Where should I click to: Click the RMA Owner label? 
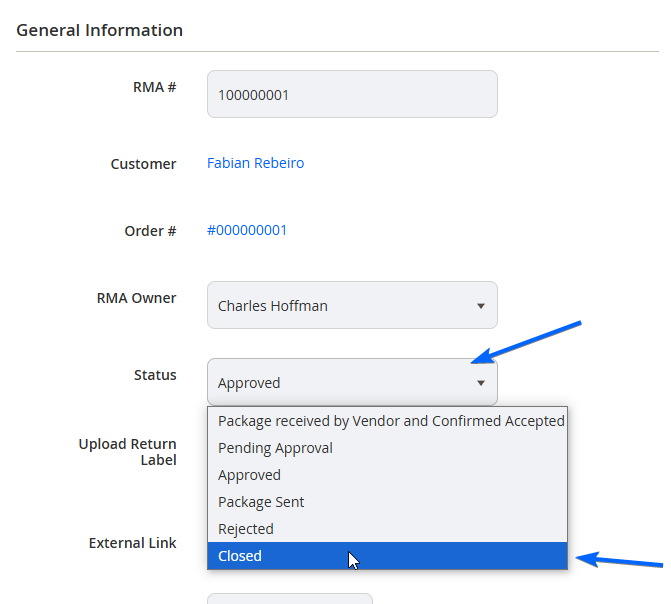[137, 298]
